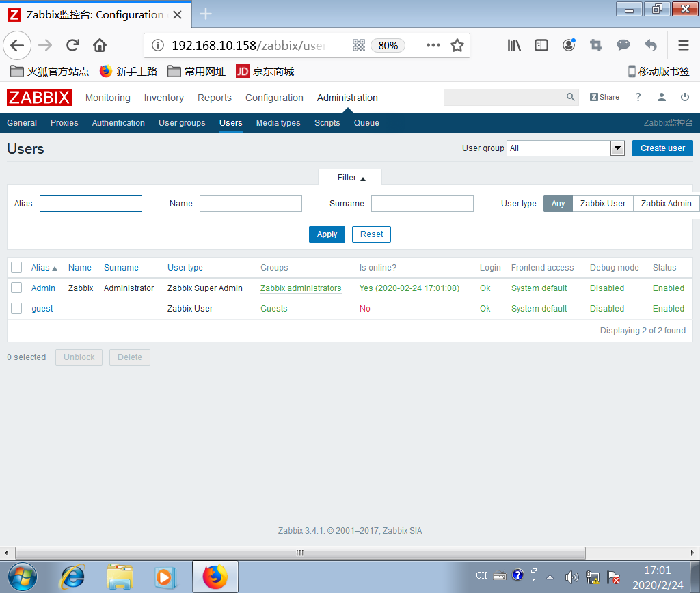Click the undo arrow toolbar icon
Screen dimensions: 700x593
pyautogui.click(x=651, y=45)
